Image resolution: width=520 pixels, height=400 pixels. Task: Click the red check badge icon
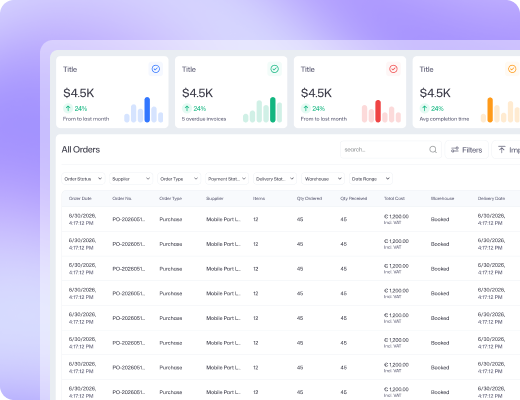(x=393, y=69)
